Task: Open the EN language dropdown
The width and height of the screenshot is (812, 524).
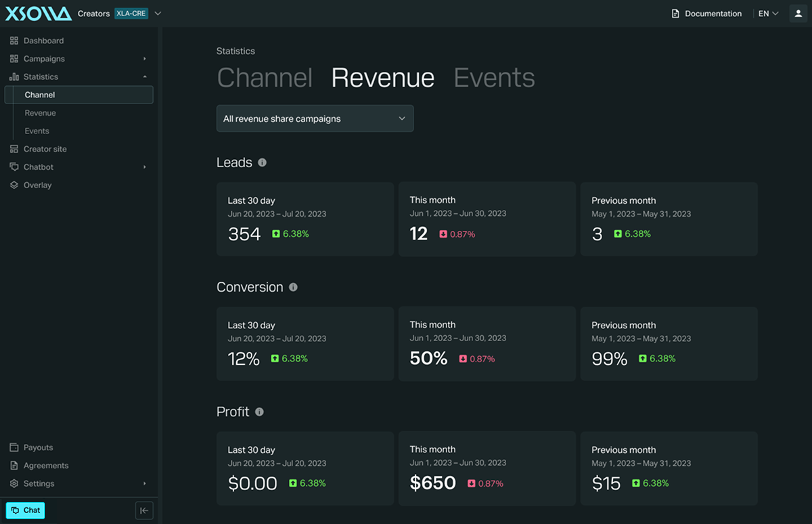Action: [x=768, y=14]
